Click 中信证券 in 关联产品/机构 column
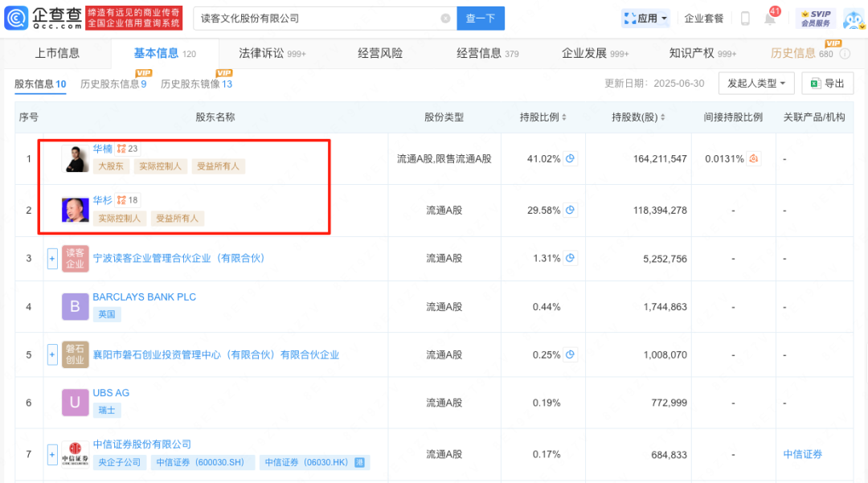The width and height of the screenshot is (868, 483). (803, 454)
